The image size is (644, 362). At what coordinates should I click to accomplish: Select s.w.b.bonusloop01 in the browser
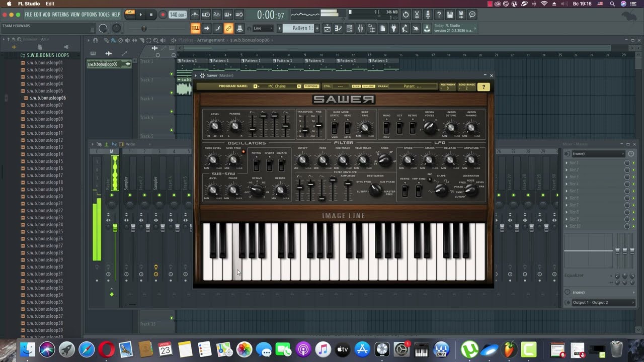click(x=44, y=63)
